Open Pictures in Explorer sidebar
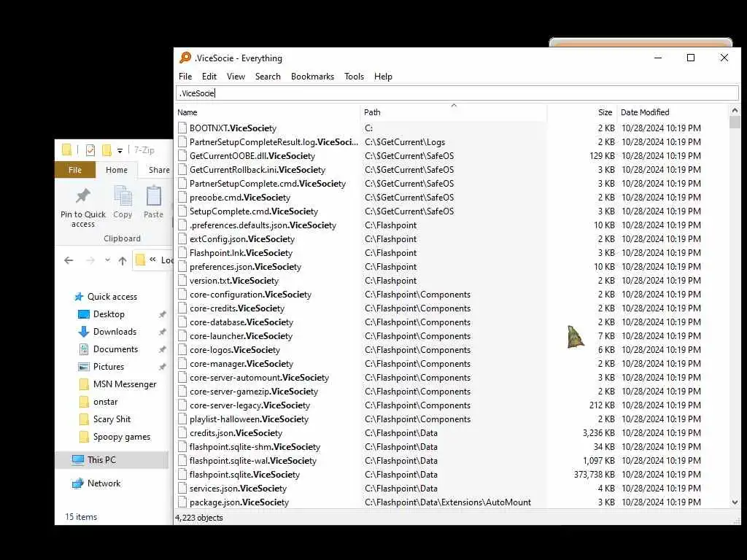 (x=109, y=367)
